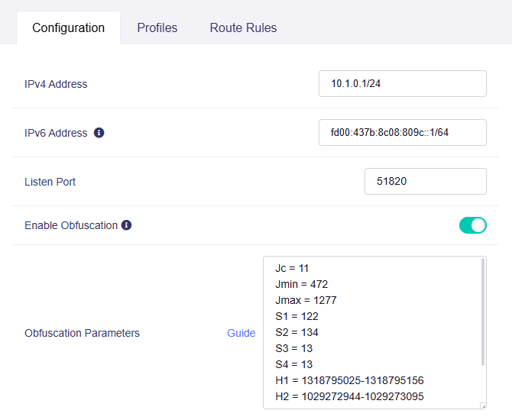This screenshot has width=512, height=420.
Task: Click the H1 = 1318795025-1318795156 line
Action: (349, 380)
